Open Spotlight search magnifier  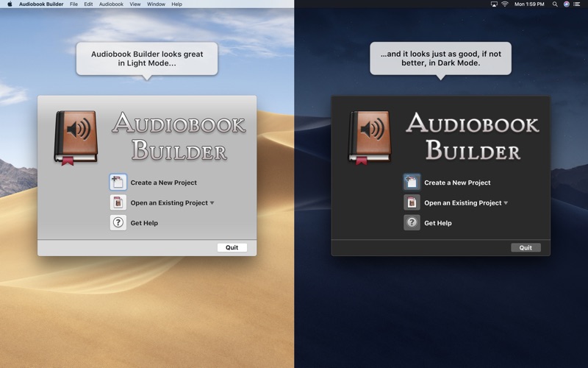[555, 4]
